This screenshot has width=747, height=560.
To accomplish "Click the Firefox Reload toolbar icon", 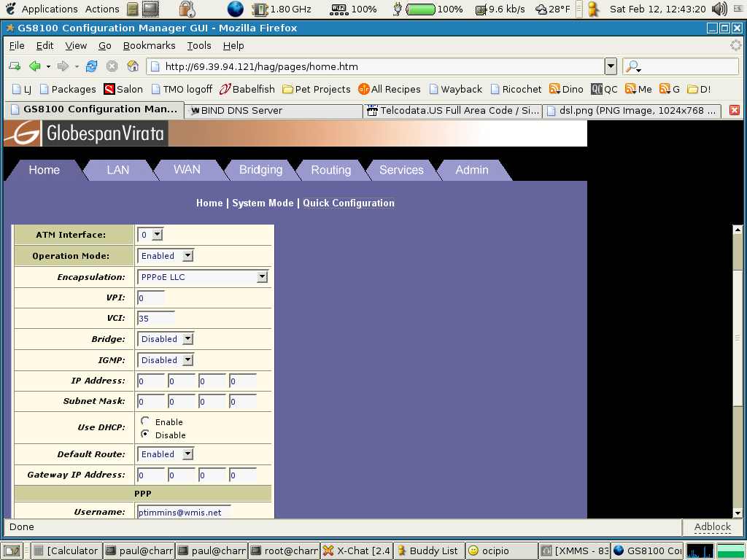I will tap(91, 66).
